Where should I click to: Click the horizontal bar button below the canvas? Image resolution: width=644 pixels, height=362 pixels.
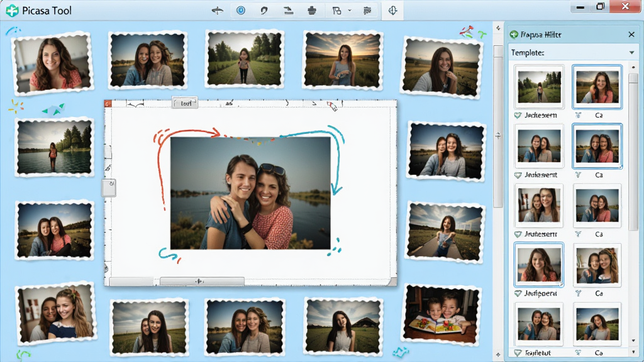click(202, 282)
